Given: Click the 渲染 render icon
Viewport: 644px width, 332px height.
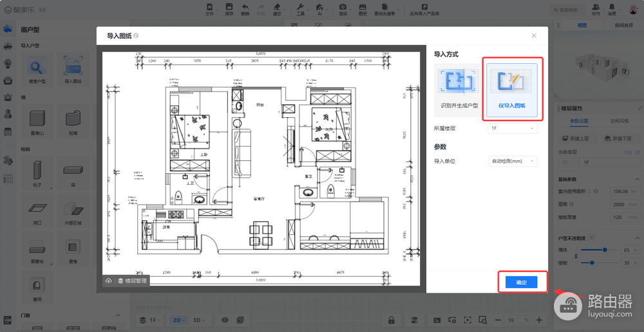Looking at the screenshot, I should click(343, 10).
